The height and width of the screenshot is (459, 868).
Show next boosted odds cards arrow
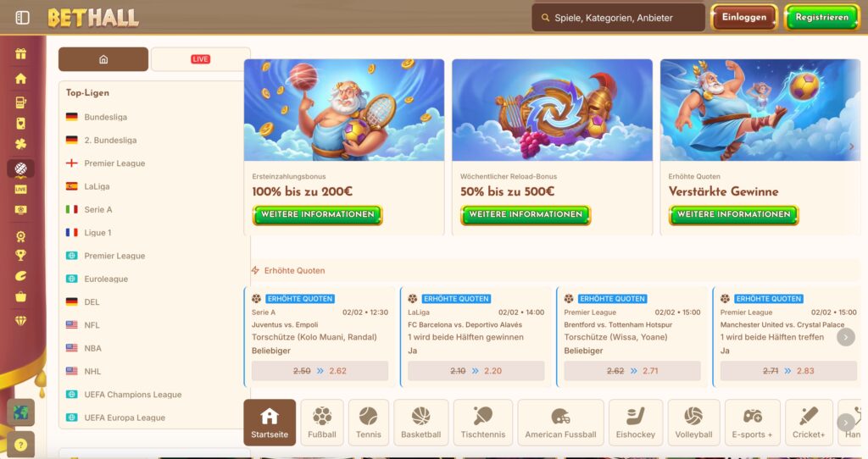845,337
